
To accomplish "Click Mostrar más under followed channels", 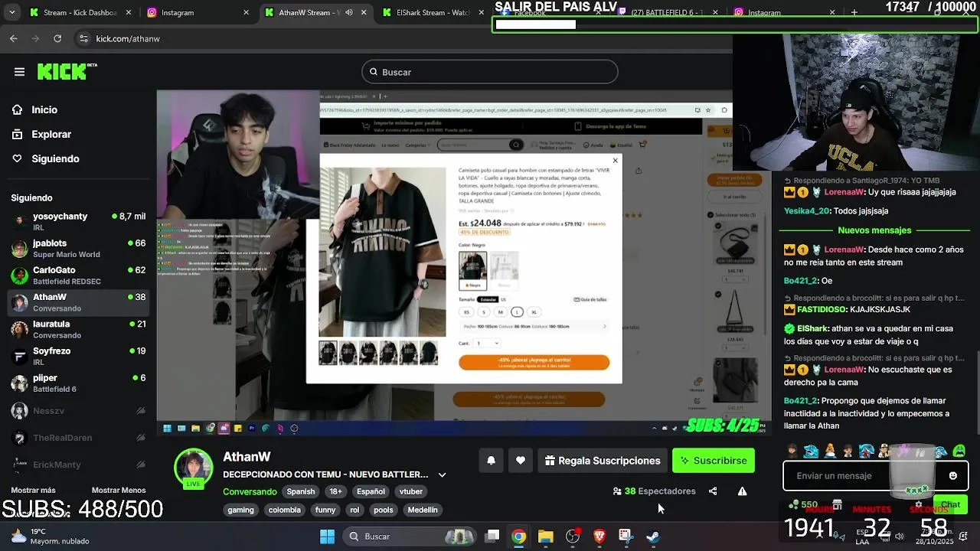I will coord(33,491).
